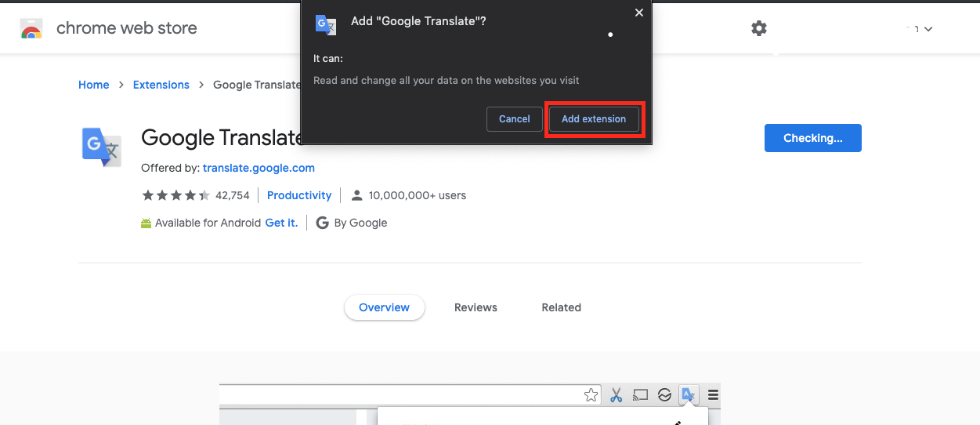Click the 'Read and change all your data' permission text

click(447, 80)
